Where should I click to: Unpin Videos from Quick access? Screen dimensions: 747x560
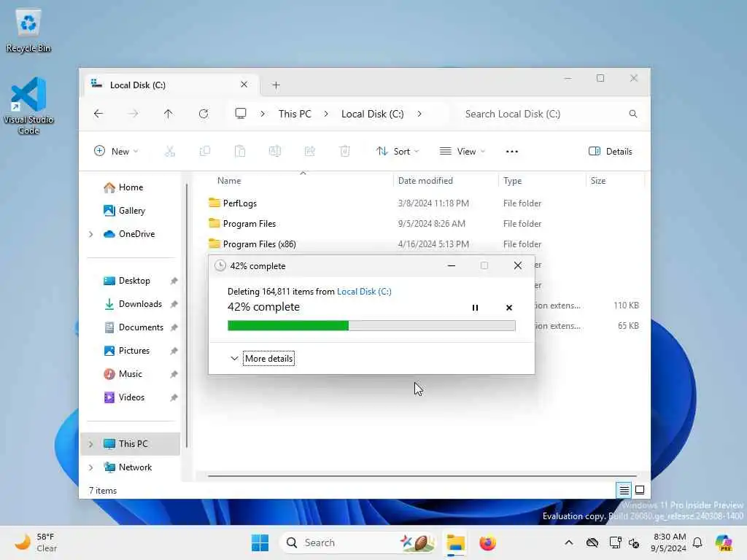[174, 397]
